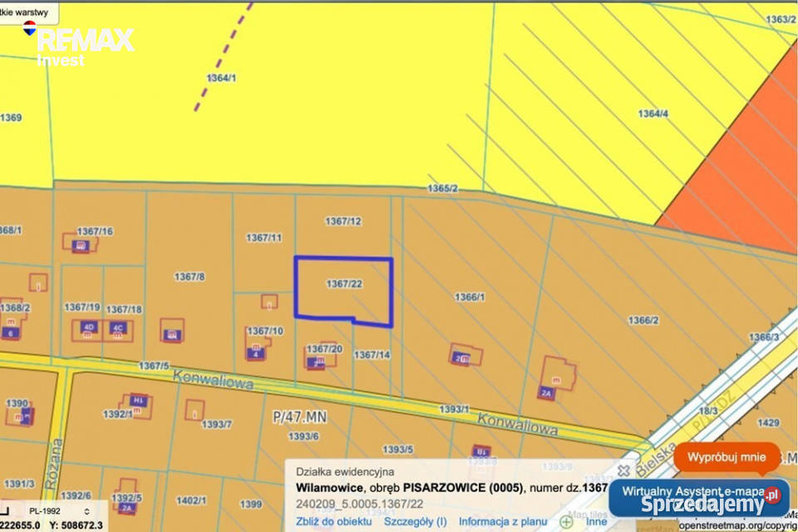Close the parcel info popup with X icon
Viewport: 798px width, 532px height.
(x=623, y=470)
